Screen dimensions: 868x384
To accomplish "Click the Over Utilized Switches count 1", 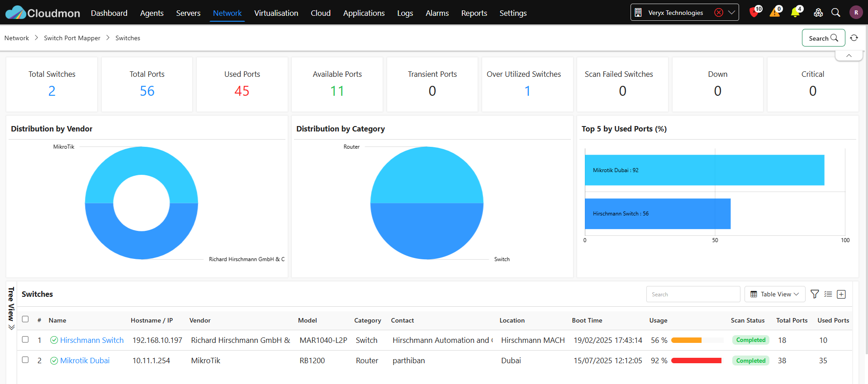I will pos(527,91).
